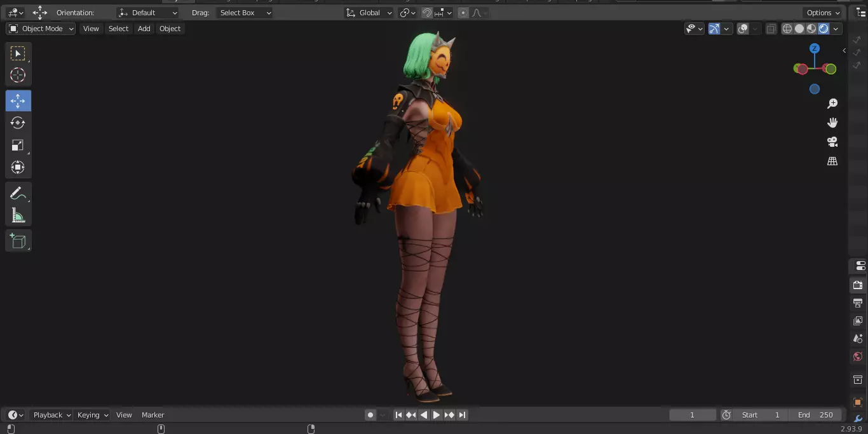
Task: Pick the Add Cube tool
Action: click(18, 241)
